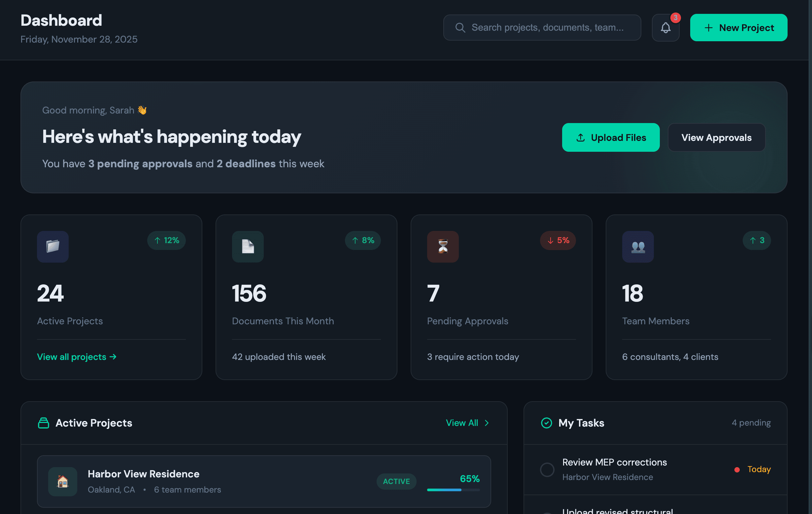Click the document icon on Documents This Month card
812x514 pixels.
click(x=248, y=247)
